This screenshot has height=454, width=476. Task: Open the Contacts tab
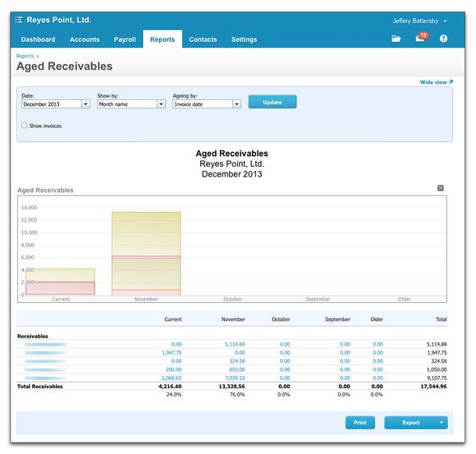(203, 39)
